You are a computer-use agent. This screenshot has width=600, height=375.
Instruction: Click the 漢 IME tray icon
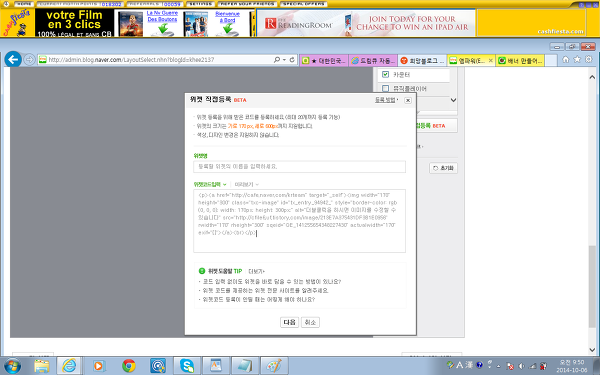point(469,365)
